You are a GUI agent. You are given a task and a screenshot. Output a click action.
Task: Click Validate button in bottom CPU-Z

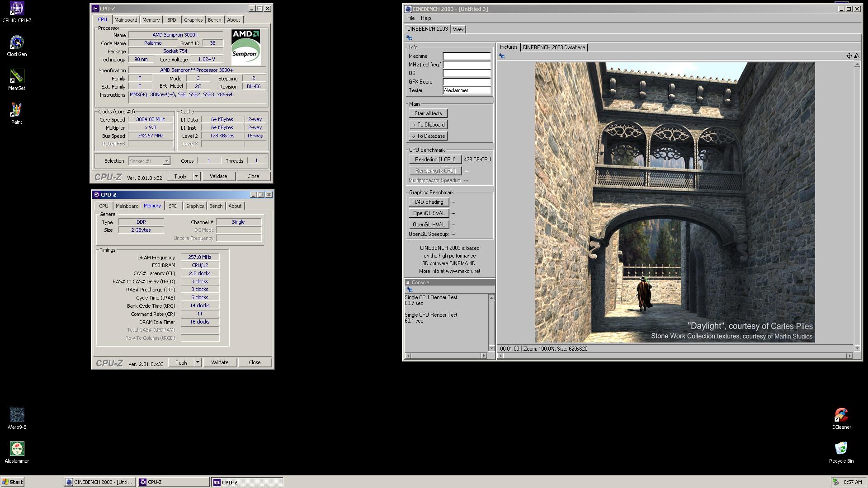coord(220,362)
